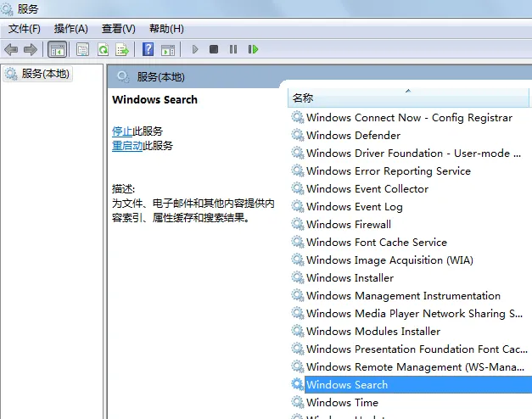Click gear icon beside Windows Error Reporting Service
This screenshot has width=532, height=419.
tap(298, 170)
